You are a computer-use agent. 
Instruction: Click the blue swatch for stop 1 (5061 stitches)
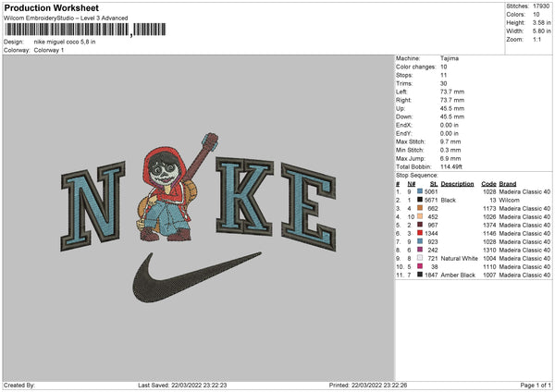pos(420,191)
